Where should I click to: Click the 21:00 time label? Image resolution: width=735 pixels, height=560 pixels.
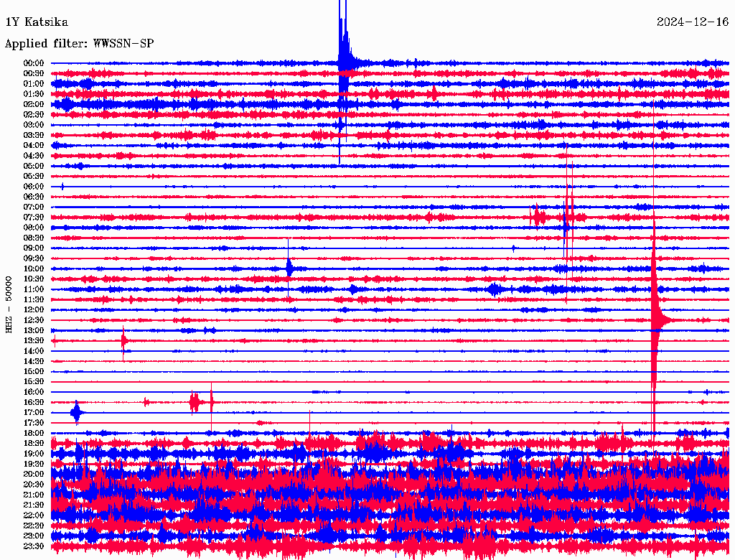(x=34, y=495)
